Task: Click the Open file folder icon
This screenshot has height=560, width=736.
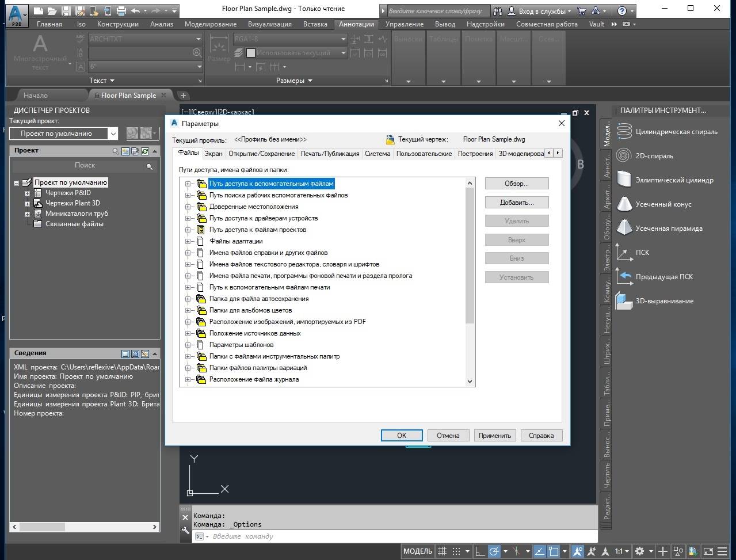Action: 52,10
